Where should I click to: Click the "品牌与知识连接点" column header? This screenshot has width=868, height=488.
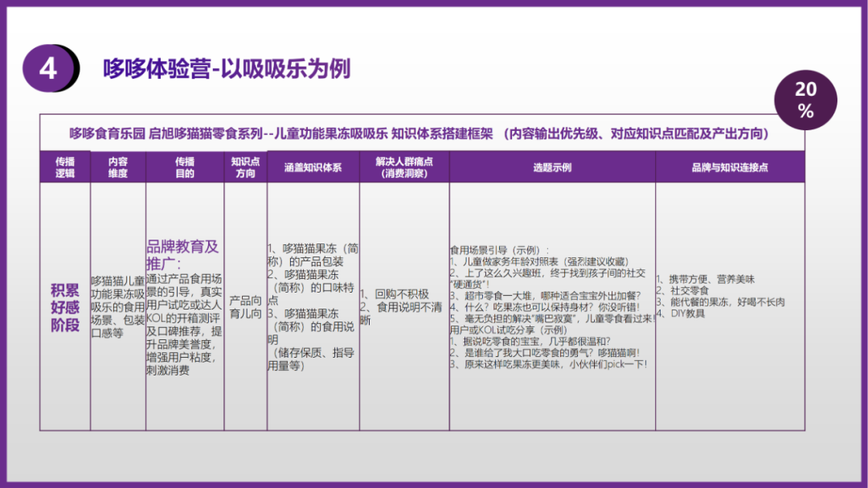point(730,167)
